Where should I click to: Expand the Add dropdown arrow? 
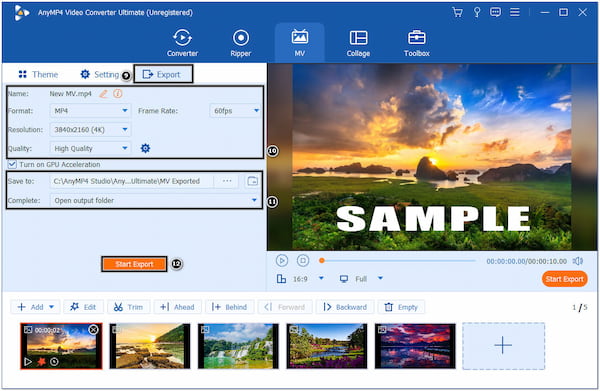click(52, 307)
